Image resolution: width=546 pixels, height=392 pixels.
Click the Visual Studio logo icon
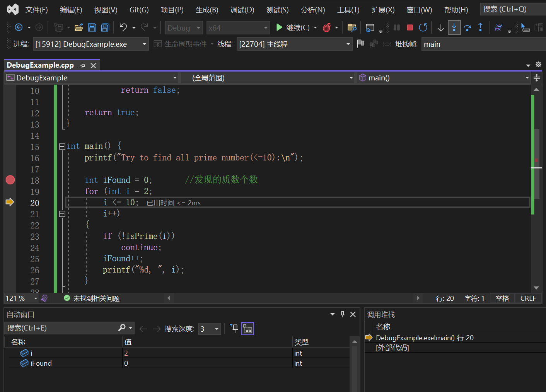click(13, 9)
